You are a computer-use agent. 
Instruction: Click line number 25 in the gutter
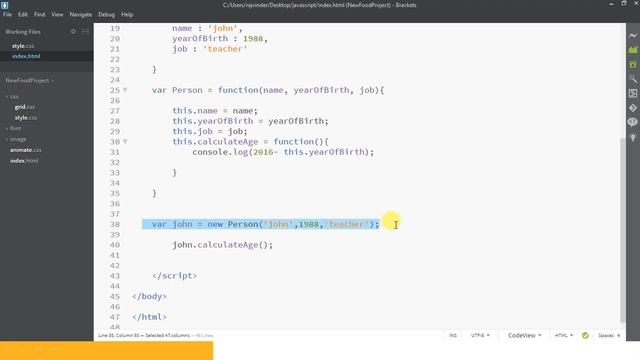point(115,90)
